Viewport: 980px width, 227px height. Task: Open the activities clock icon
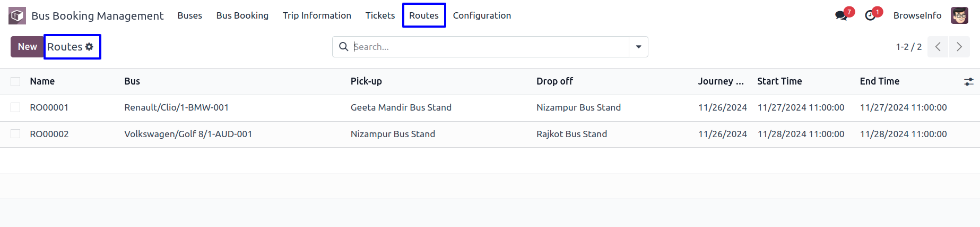(870, 15)
